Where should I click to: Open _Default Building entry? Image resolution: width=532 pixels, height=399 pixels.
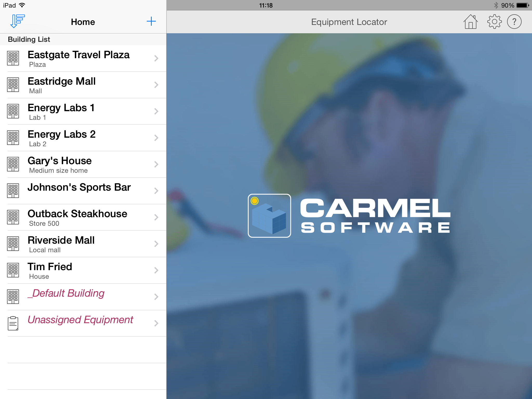(x=83, y=297)
